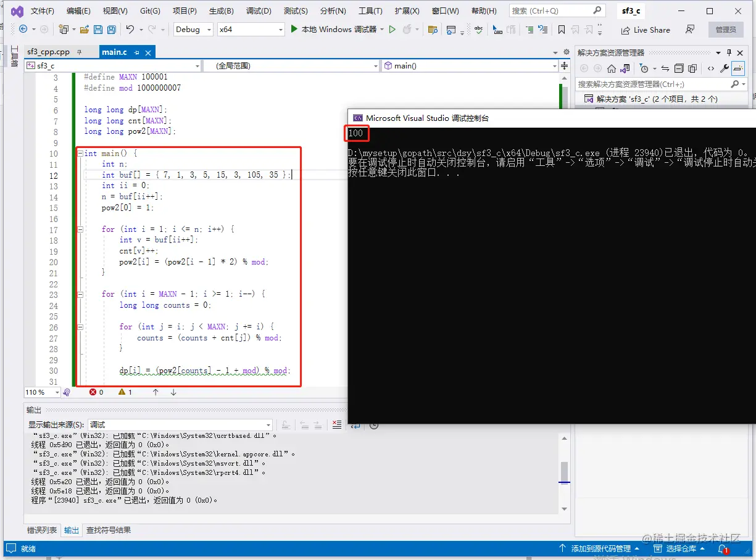Collapse the int main() code fold
Screen dimensions: 756x560
(x=80, y=154)
